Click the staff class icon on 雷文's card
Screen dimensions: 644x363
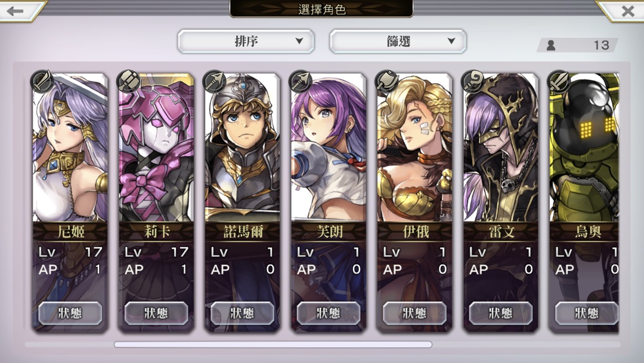(473, 81)
